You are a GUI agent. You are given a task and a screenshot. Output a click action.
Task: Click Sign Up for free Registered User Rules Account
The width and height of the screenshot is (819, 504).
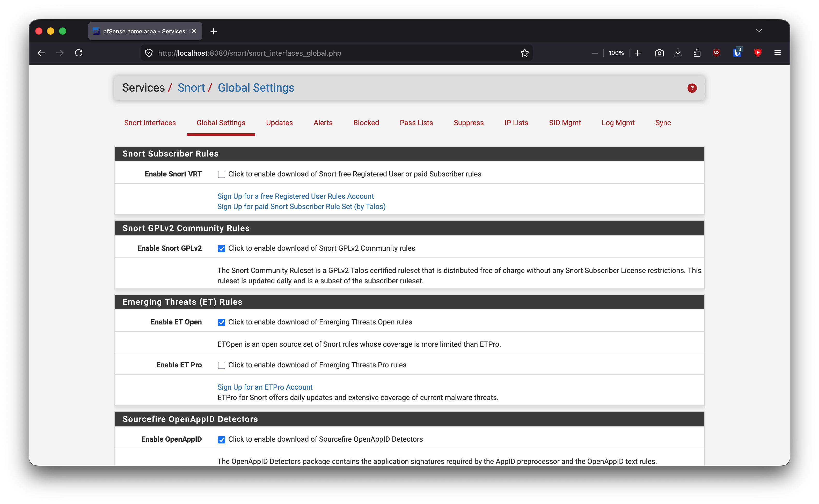point(295,196)
